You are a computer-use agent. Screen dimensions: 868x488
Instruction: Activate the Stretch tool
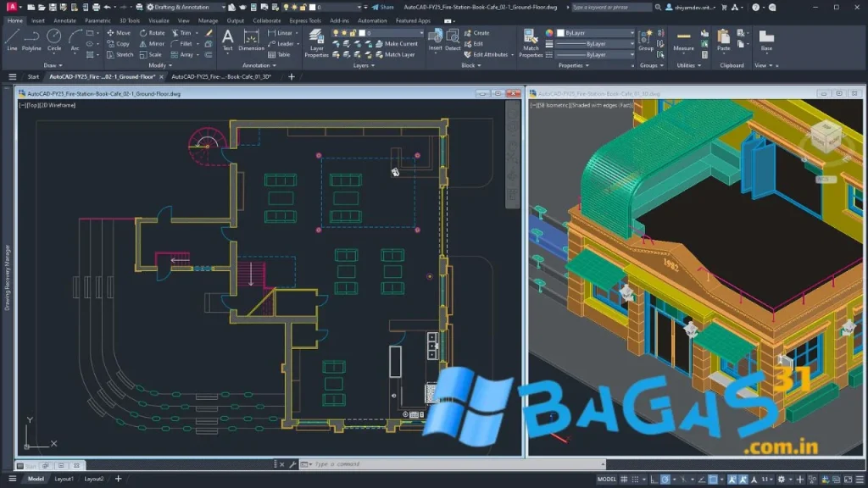tap(120, 55)
